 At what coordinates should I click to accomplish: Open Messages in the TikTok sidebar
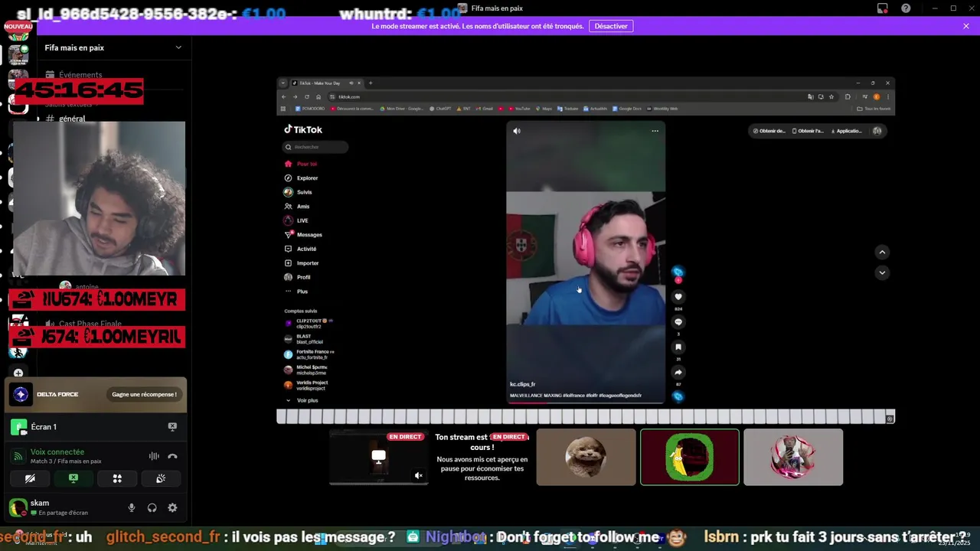click(303, 235)
